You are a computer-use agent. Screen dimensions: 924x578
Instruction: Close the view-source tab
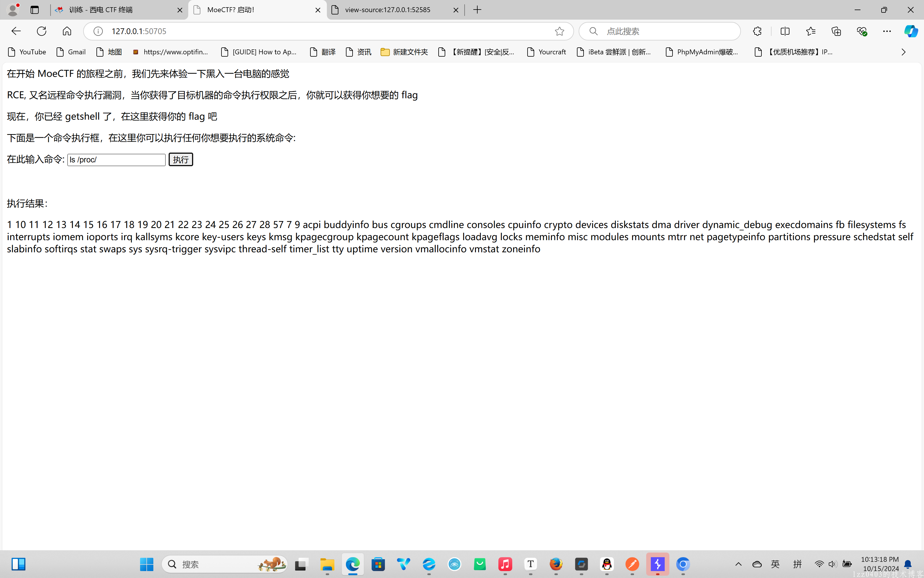(456, 10)
